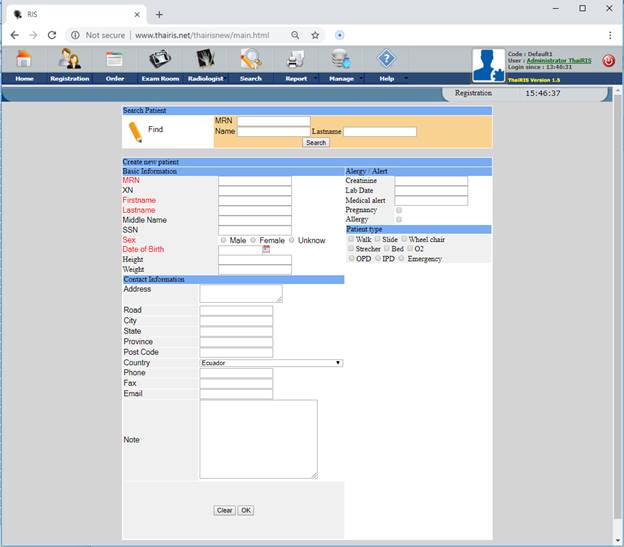The width and height of the screenshot is (624, 547).
Task: Click the Radiologist x-ray icon
Action: (205, 59)
